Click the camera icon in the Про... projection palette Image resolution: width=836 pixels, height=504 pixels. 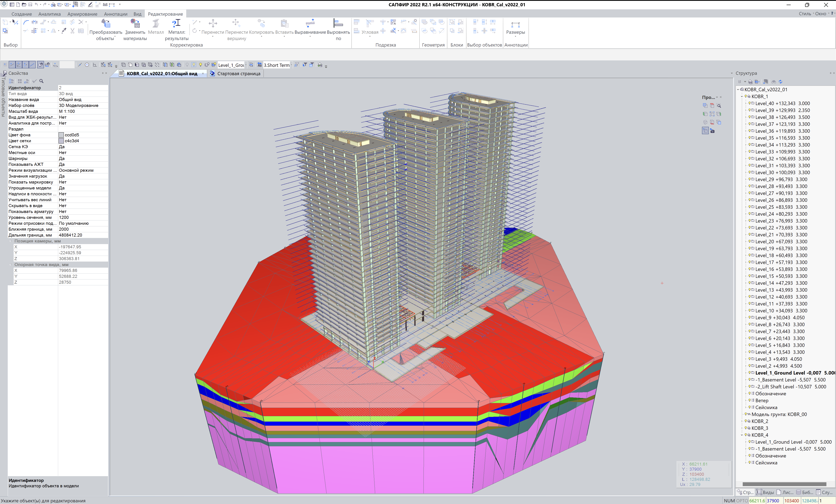click(712, 131)
